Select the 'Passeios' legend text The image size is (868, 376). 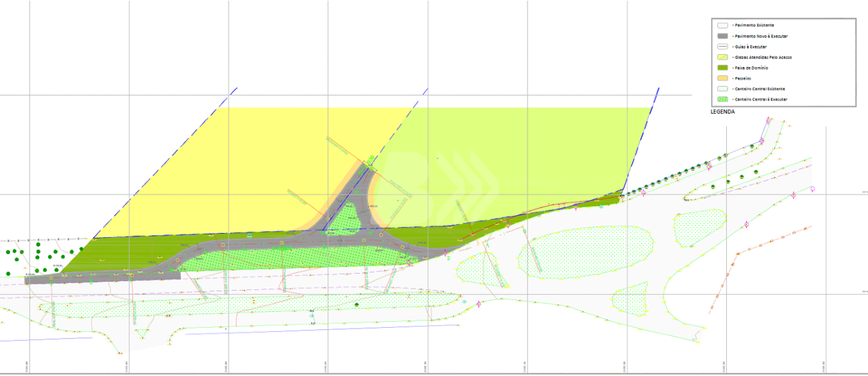pyautogui.click(x=743, y=79)
